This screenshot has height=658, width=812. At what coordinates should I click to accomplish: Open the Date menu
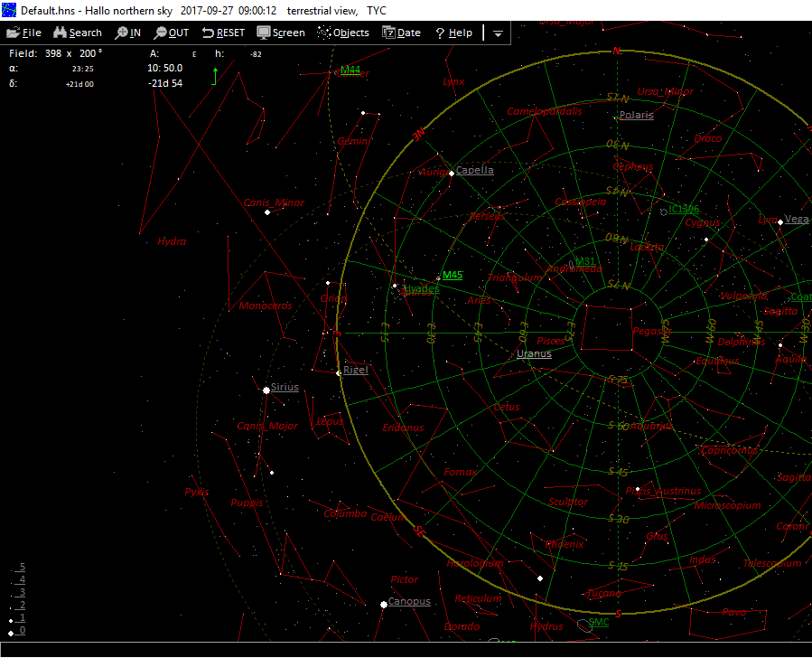pos(401,33)
